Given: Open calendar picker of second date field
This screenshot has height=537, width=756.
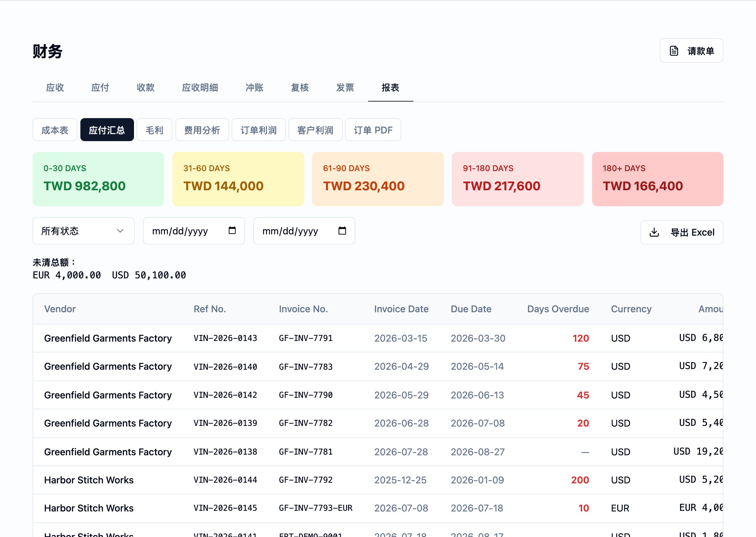Looking at the screenshot, I should tap(342, 231).
